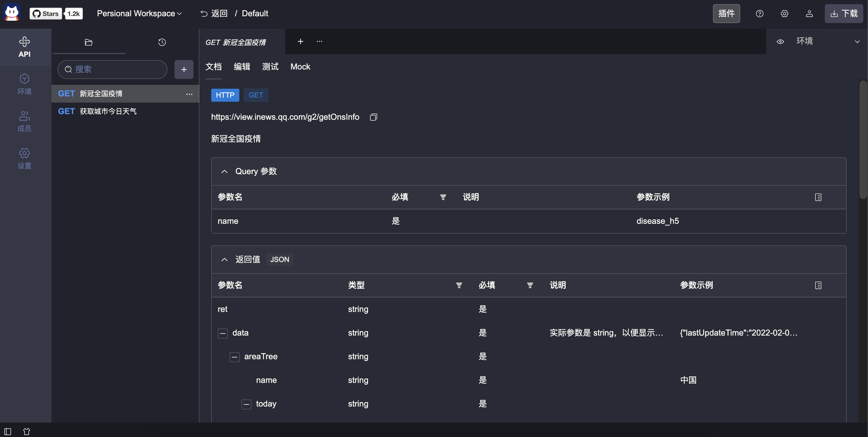Switch to the history clock tab
This screenshot has width=868, height=437.
click(162, 42)
